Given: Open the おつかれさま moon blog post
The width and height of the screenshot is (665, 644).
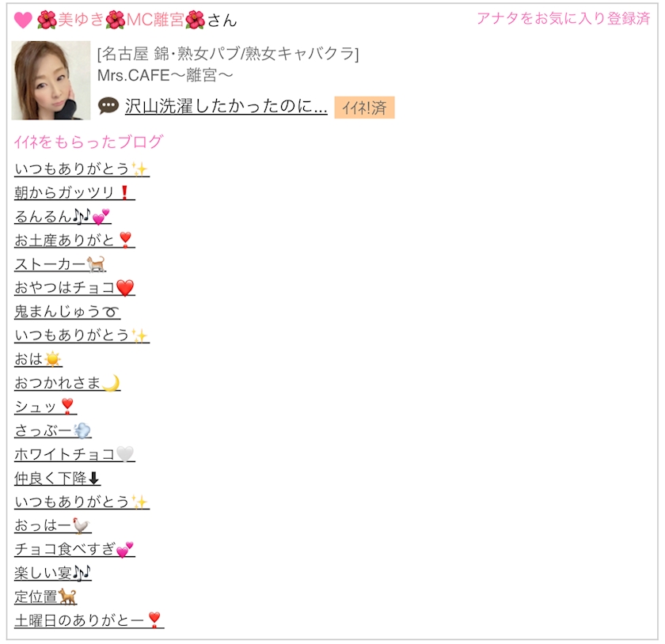Looking at the screenshot, I should tap(67, 383).
